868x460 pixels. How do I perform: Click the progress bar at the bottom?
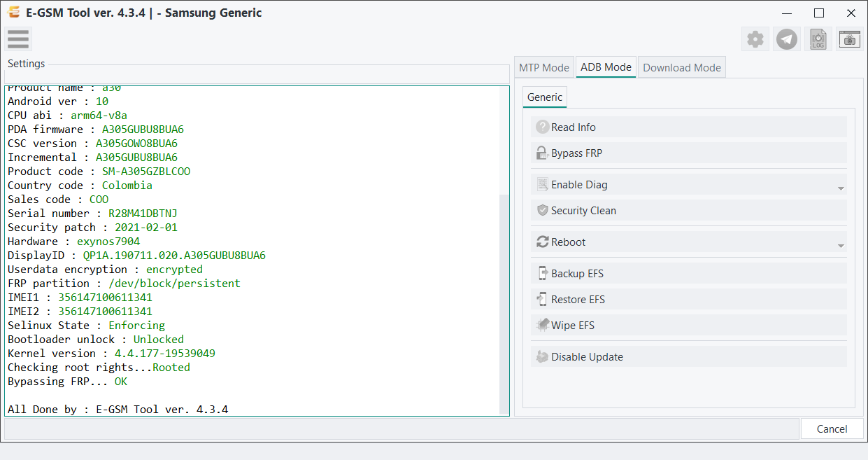pos(401,428)
